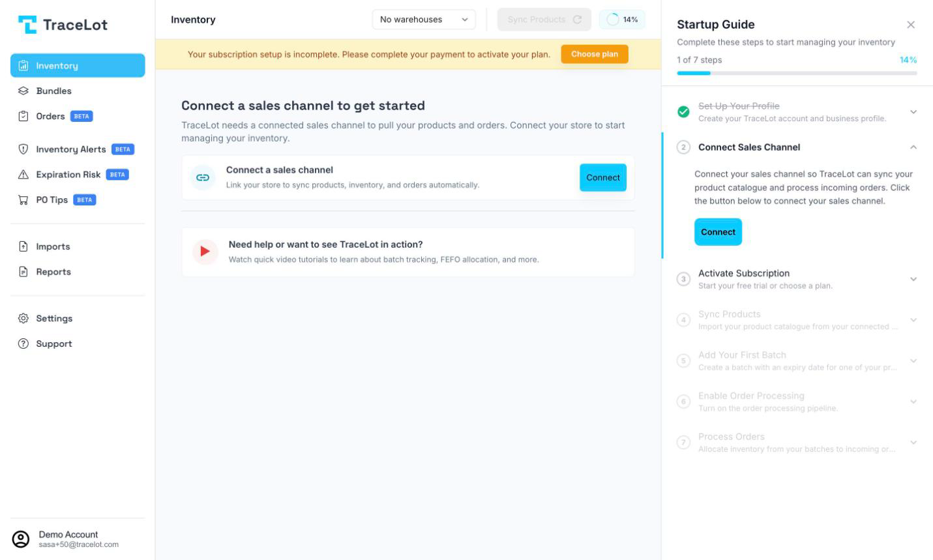This screenshot has width=933, height=560.
Task: Open PO Tips page
Action: click(78, 199)
